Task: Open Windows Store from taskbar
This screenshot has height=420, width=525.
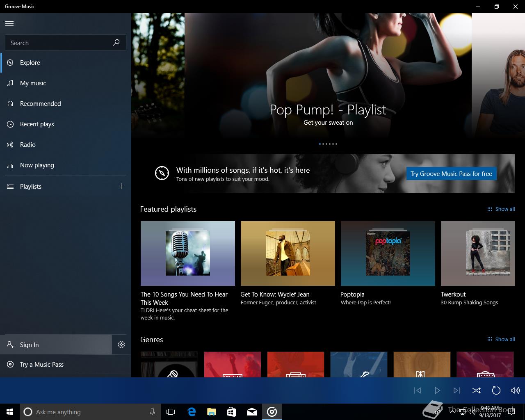Action: (232, 412)
